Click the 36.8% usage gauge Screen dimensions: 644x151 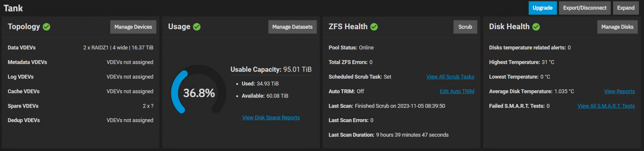click(x=199, y=93)
